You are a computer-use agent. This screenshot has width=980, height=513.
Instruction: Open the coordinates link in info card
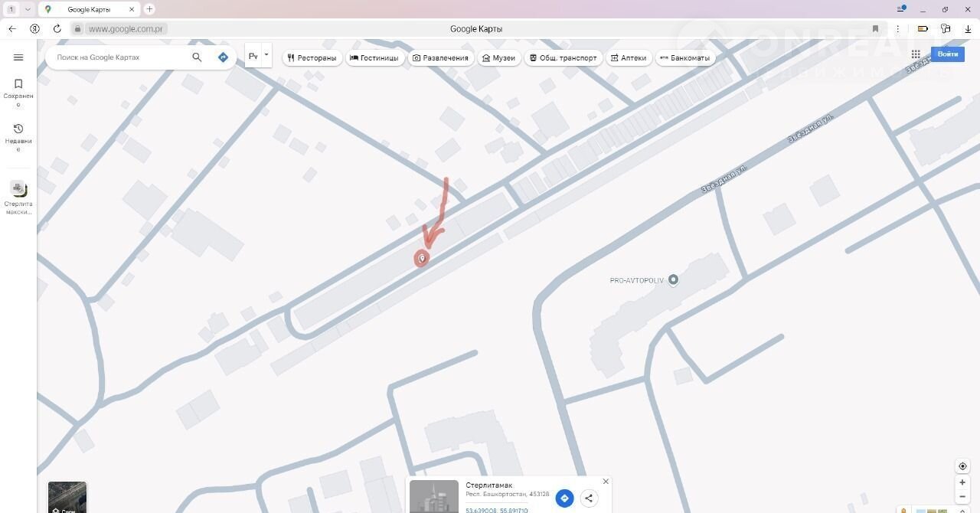pyautogui.click(x=497, y=510)
